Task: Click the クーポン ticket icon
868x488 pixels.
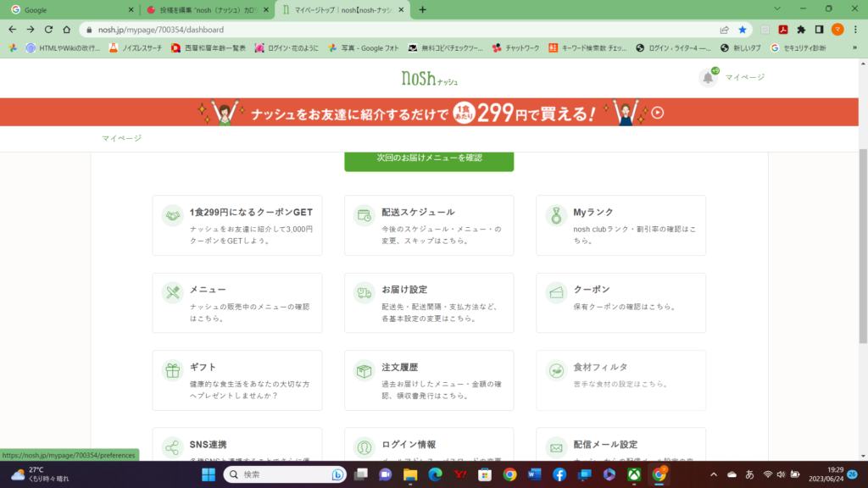Action: click(x=556, y=292)
